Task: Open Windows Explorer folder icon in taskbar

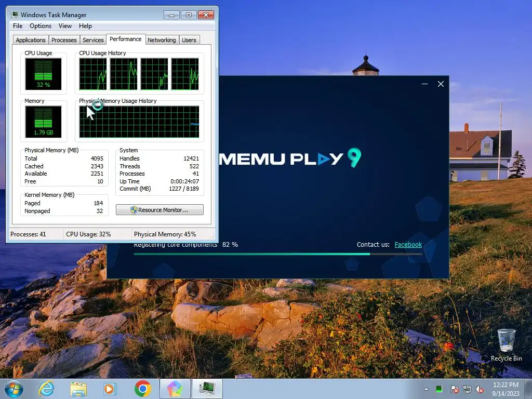Action: (78, 389)
